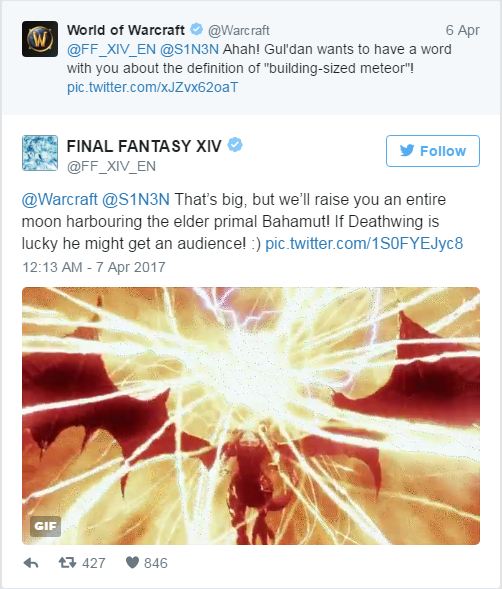Screen dimensions: 502x589
Task: Click the 6 Apr timestamp
Action: pos(463,30)
